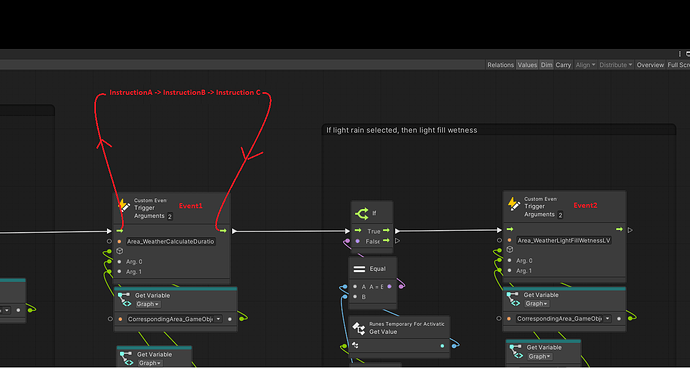Click Get Variable icon under Event1
Viewport: 690px width, 368px height.
pyautogui.click(x=125, y=298)
